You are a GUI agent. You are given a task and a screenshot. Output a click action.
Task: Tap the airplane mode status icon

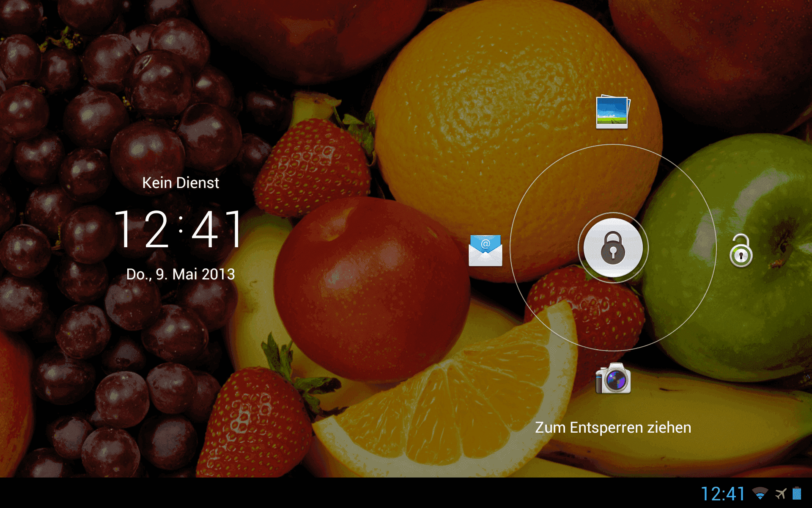tap(781, 494)
